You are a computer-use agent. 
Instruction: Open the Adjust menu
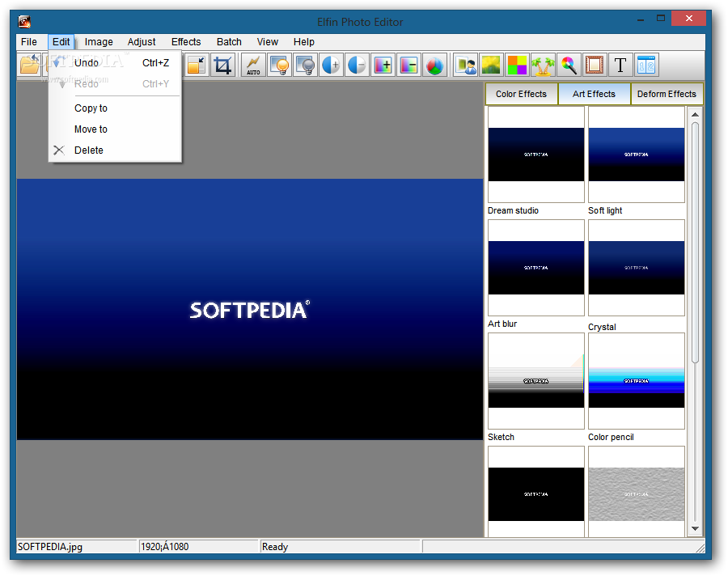click(x=142, y=42)
